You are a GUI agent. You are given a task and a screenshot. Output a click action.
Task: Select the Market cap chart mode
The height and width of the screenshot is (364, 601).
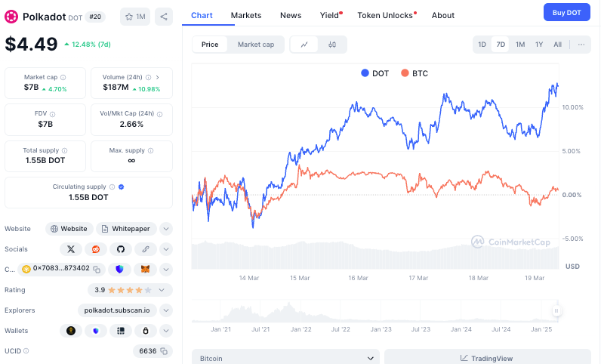pos(256,45)
